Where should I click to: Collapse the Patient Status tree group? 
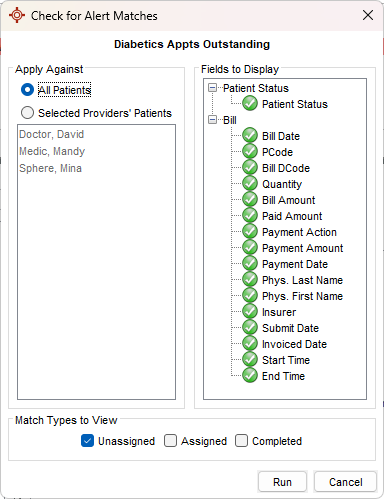[212, 88]
